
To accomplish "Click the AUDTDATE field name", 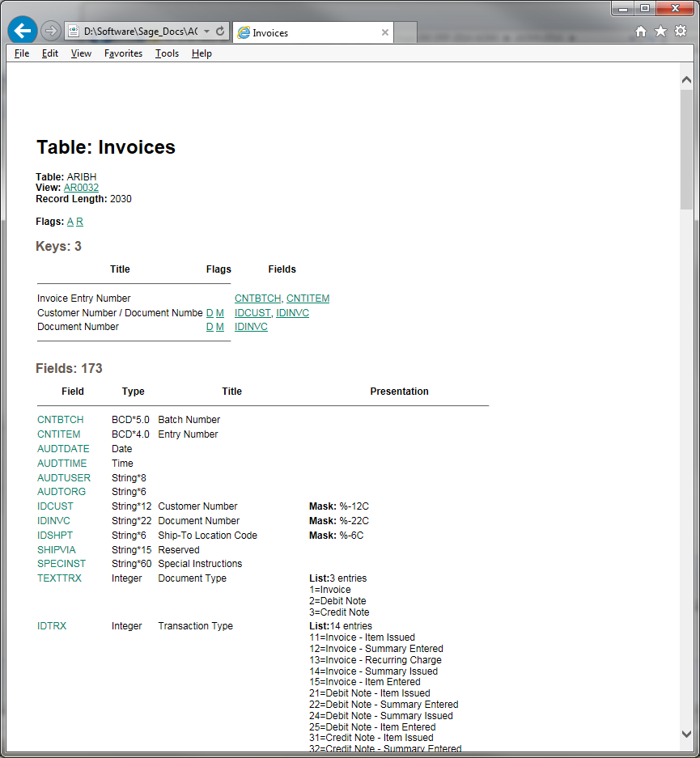I will pos(63,449).
